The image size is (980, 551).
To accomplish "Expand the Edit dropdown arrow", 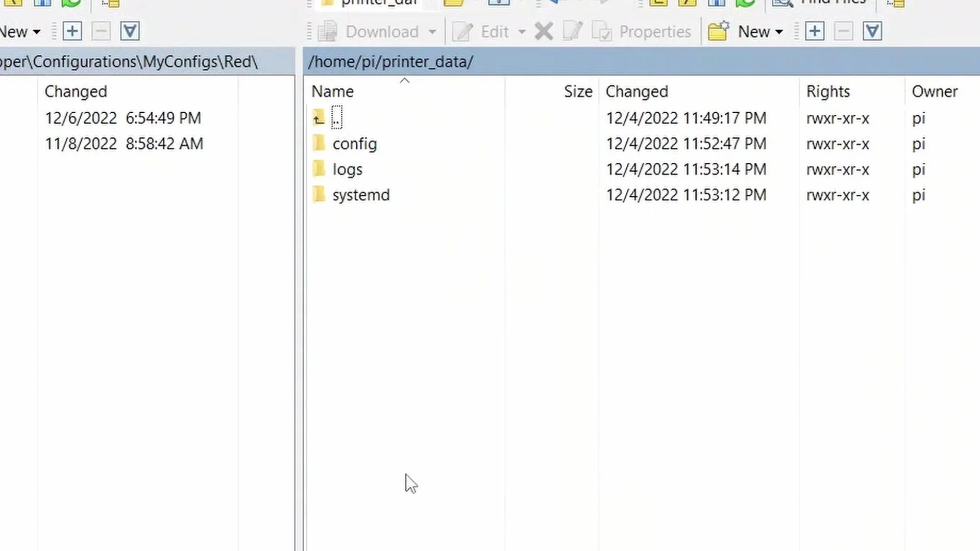I will click(x=522, y=32).
